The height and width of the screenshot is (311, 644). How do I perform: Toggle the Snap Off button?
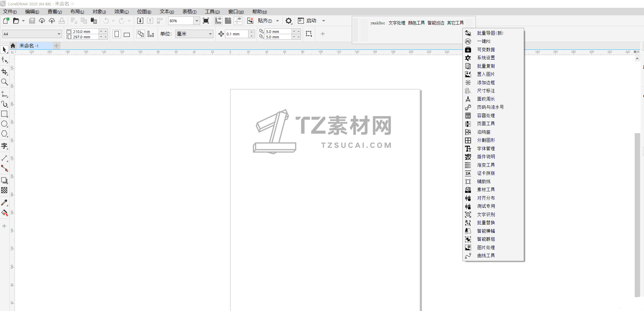coord(250,21)
